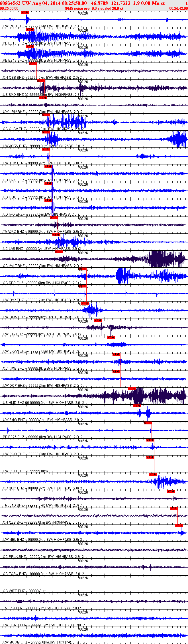Click the red pick marker on the UW LTY trace
The width and height of the screenshot is (188, 644).
click(x=98, y=320)
